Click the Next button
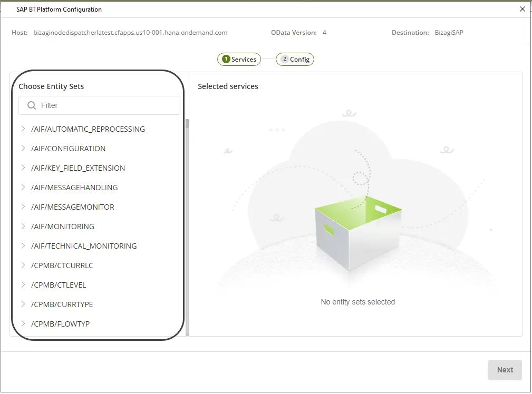Screen dimensions: 532x394 pos(505,370)
